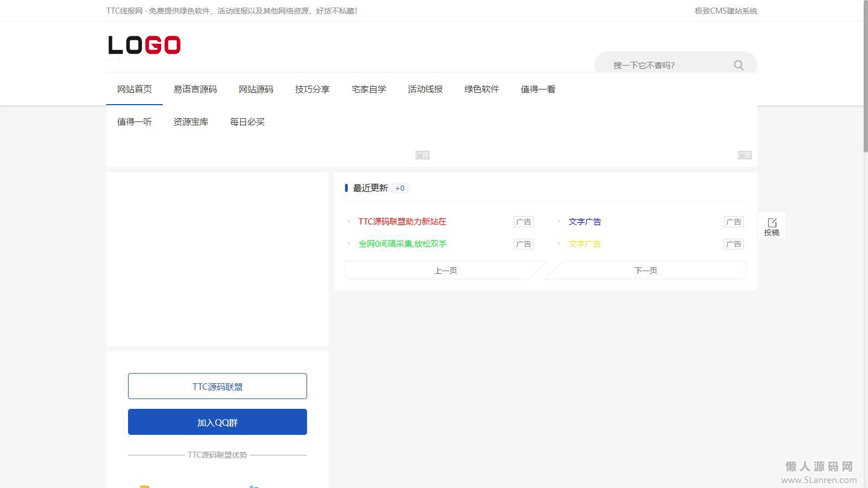The width and height of the screenshot is (868, 488).
Task: Open the 活动线报 category
Action: [425, 89]
